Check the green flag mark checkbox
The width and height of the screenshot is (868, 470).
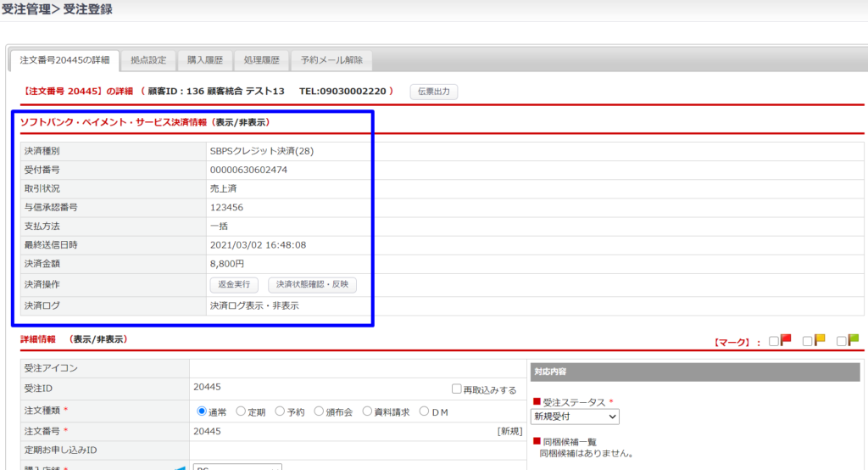(842, 341)
